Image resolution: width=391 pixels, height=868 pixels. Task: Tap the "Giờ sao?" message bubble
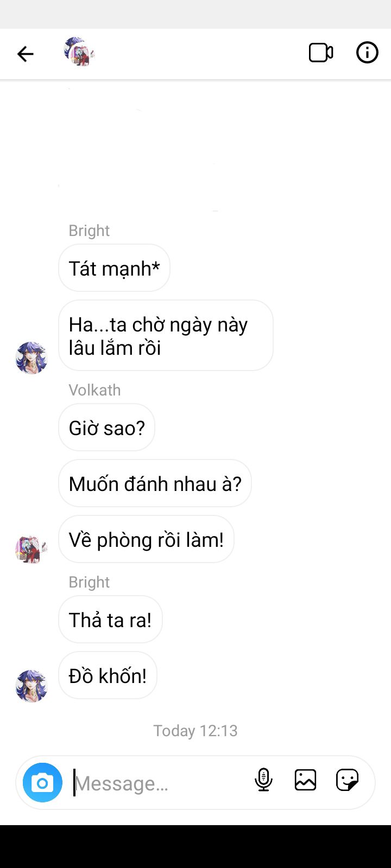106,427
